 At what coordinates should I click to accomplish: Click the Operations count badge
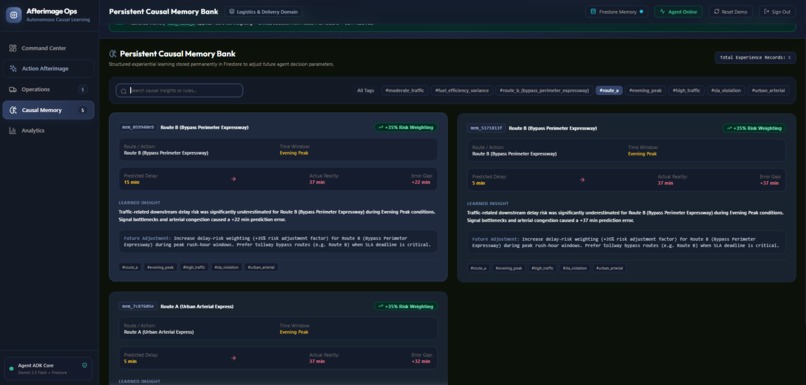(83, 89)
